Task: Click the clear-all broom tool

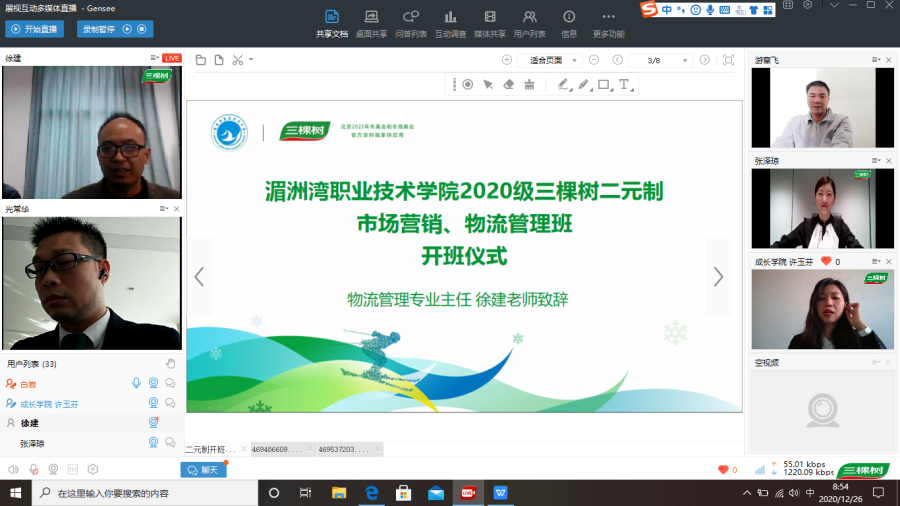Action: coord(529,85)
